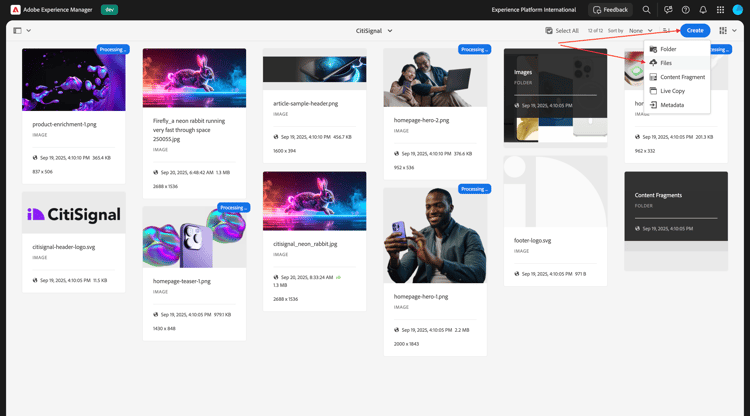Image resolution: width=750 pixels, height=416 pixels.
Task: Click globe icon on homepage-hero-2.png card
Action: coord(397,153)
